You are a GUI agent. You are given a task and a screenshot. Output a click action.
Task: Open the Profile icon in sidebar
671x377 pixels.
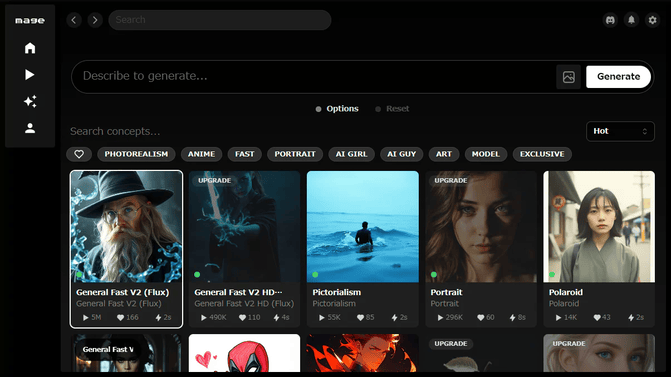(x=30, y=128)
